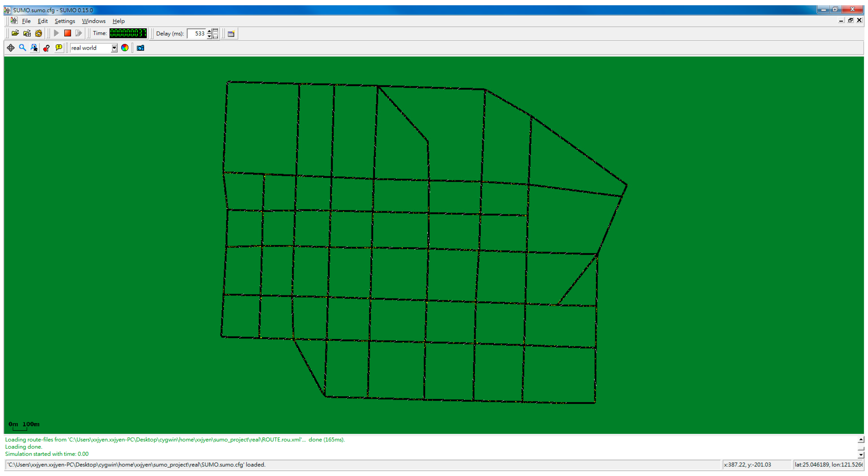
Task: Open the Settings menu
Action: click(65, 21)
